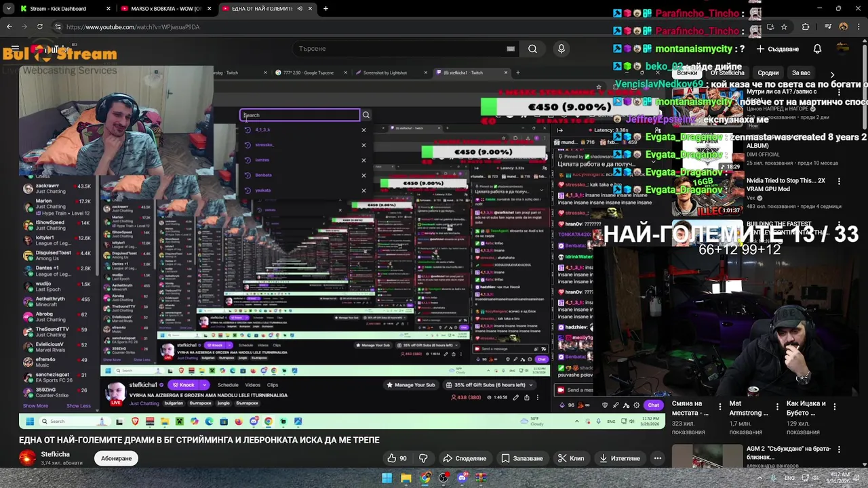Close the MARSO x BOBKATA tab

210,9
